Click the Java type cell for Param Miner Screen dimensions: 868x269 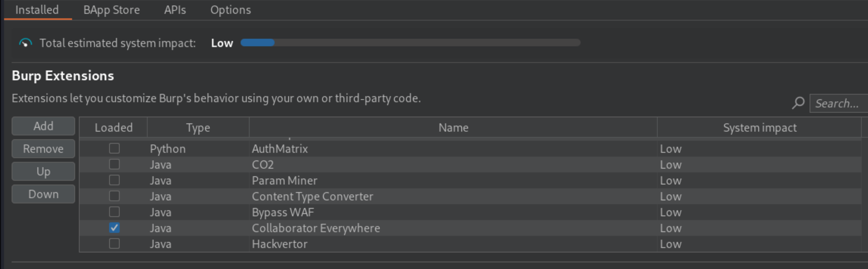(198, 180)
